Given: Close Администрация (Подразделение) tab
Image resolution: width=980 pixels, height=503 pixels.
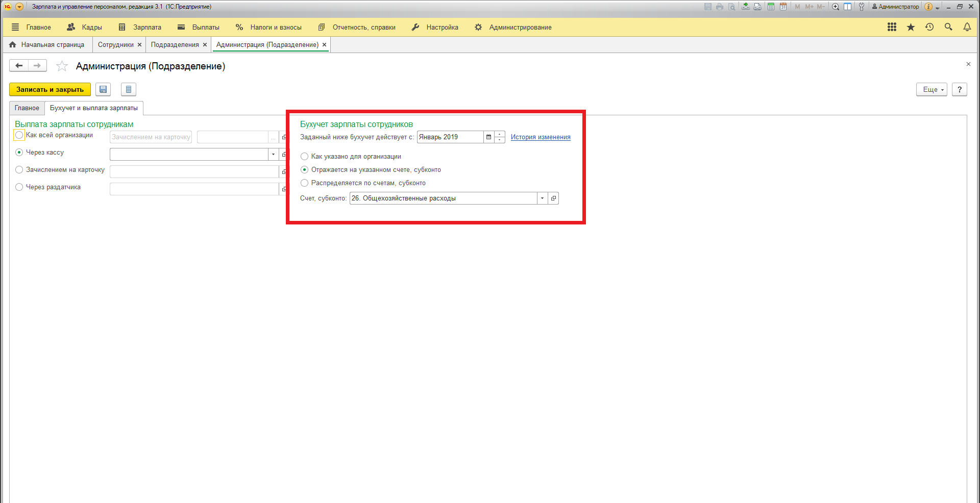Looking at the screenshot, I should click(324, 45).
